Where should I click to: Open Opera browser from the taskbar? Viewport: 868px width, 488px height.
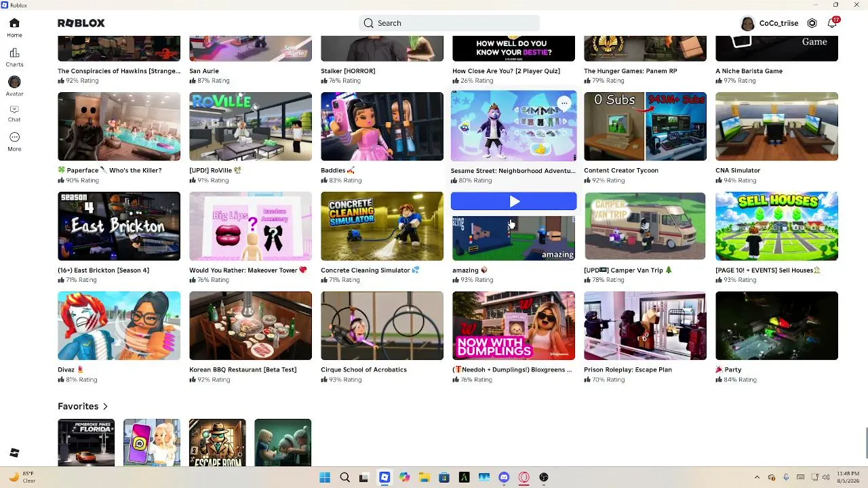pyautogui.click(x=524, y=478)
